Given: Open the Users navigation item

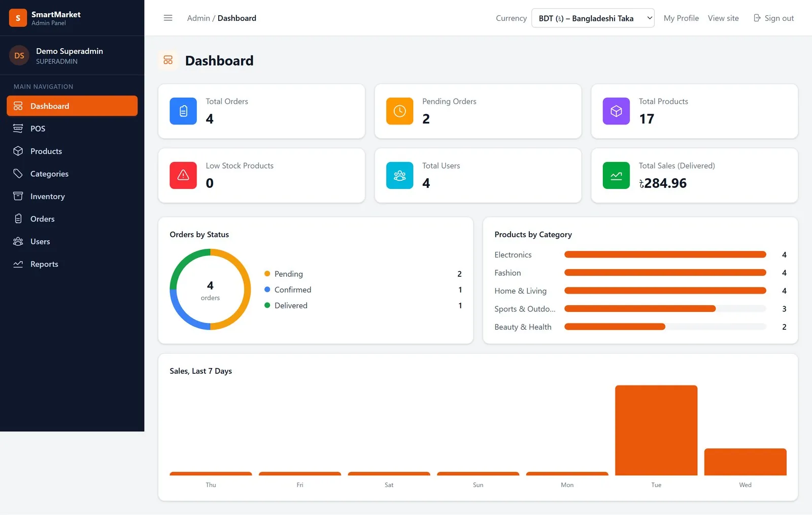Looking at the screenshot, I should 72,241.
